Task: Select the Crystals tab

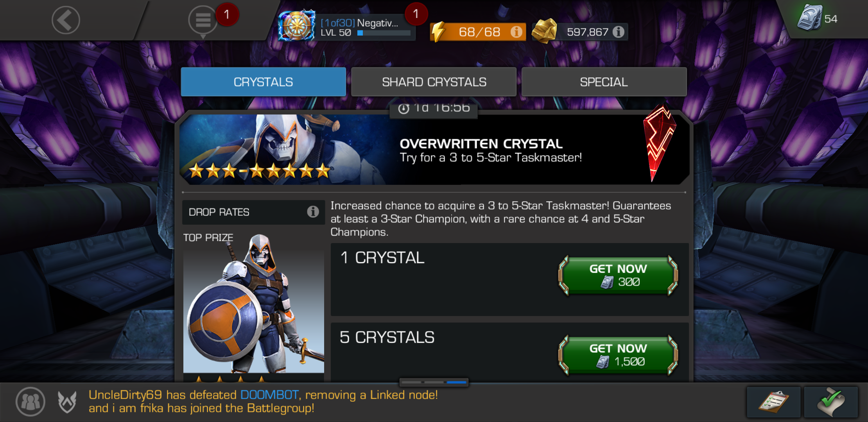Action: 263,82
